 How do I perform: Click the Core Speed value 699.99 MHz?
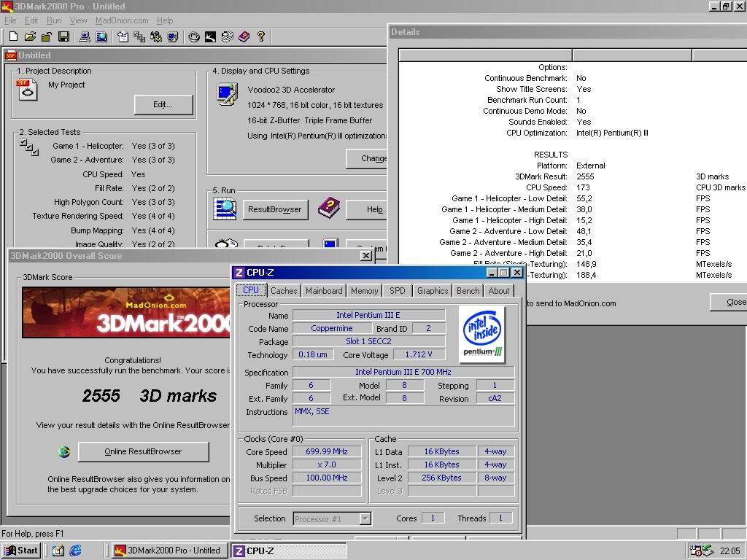pyautogui.click(x=327, y=451)
